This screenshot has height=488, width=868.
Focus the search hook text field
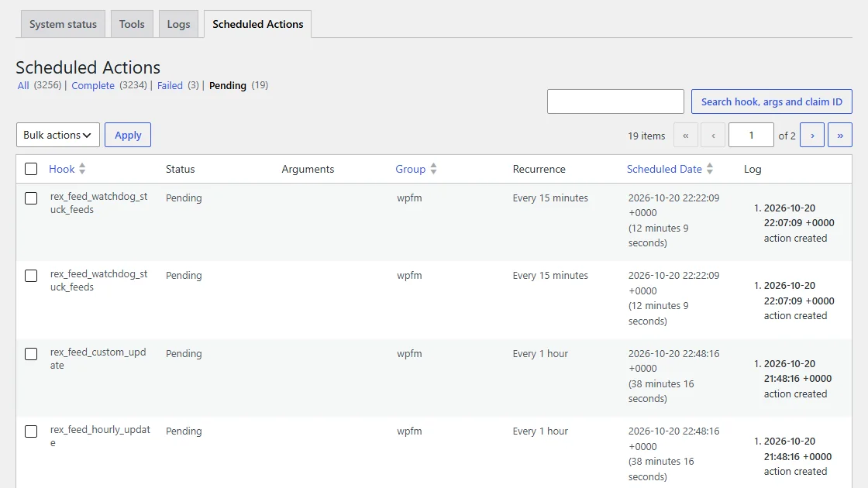[615, 101]
